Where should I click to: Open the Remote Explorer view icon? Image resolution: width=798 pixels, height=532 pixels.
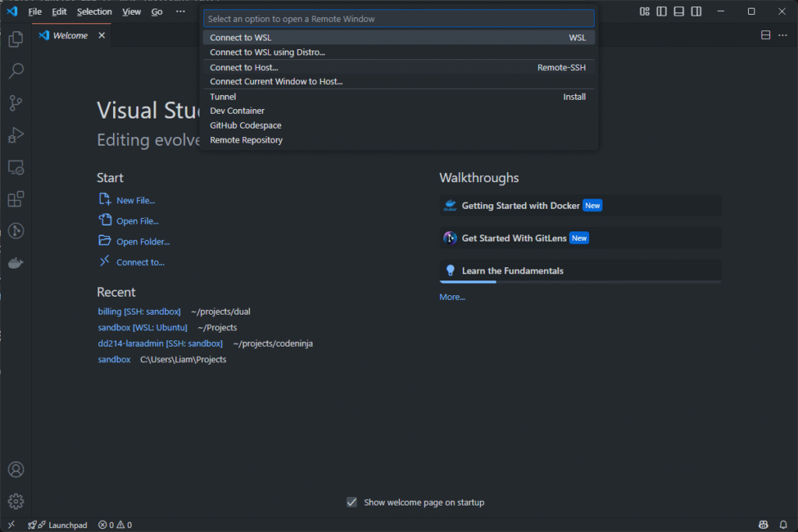[x=16, y=167]
